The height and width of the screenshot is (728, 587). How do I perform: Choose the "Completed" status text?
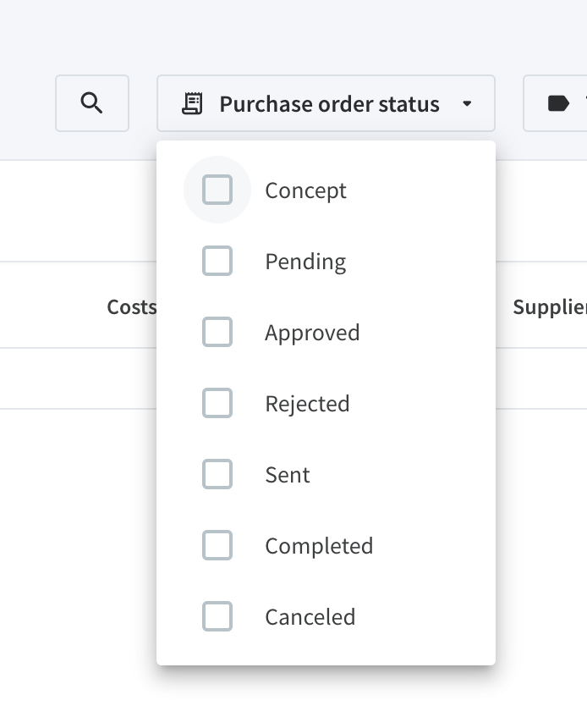click(x=319, y=546)
